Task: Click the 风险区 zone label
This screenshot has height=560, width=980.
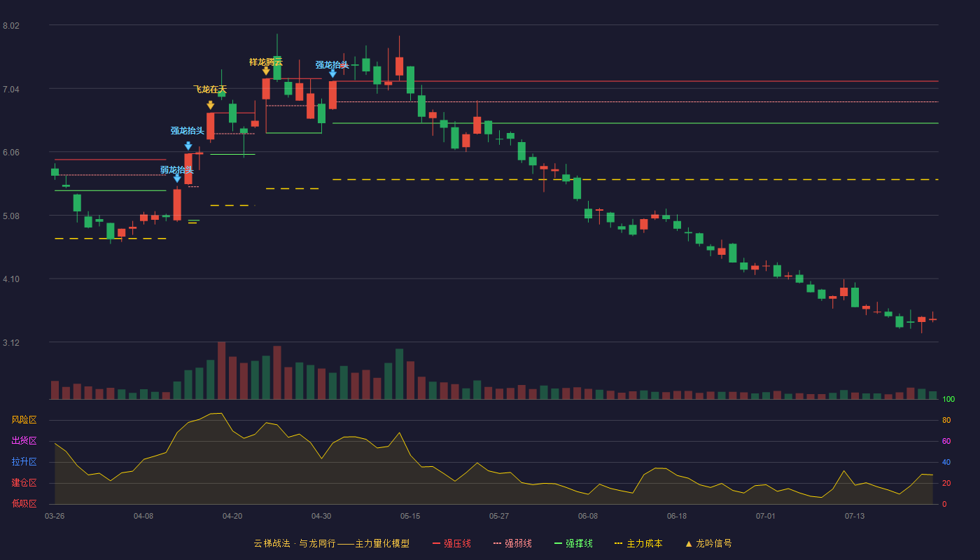Action: click(x=24, y=420)
